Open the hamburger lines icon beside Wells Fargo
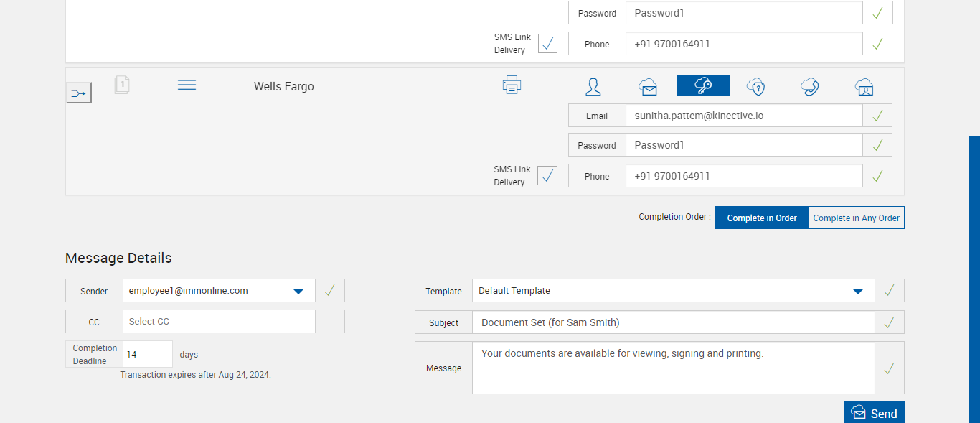 (x=187, y=85)
